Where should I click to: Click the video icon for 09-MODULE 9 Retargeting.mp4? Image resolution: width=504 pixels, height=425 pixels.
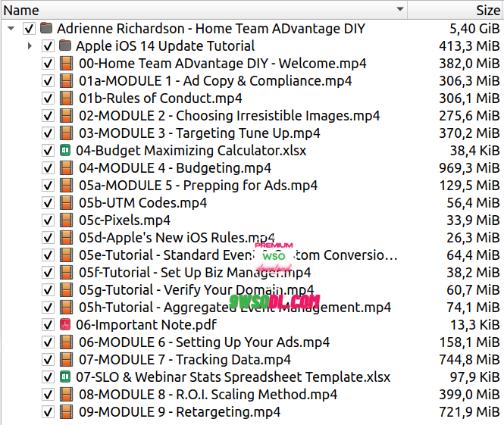[66, 412]
